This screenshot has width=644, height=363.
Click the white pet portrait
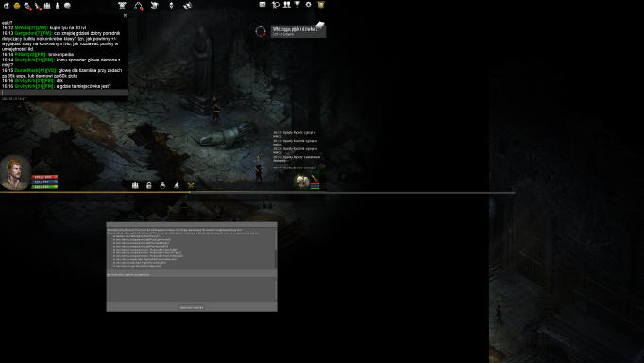[301, 182]
